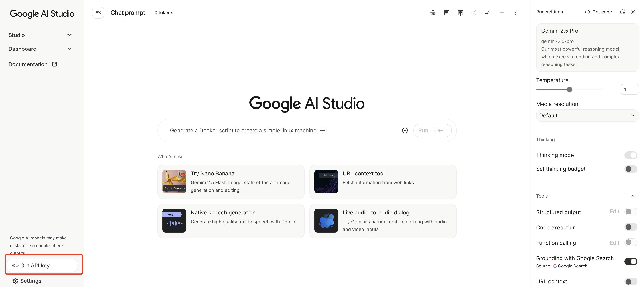
Task: Open the Gemini 2.5 Pro model selector
Action: 587,48
